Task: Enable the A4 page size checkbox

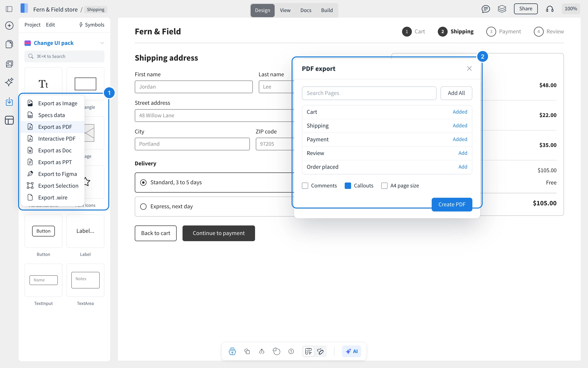Action: point(384,186)
